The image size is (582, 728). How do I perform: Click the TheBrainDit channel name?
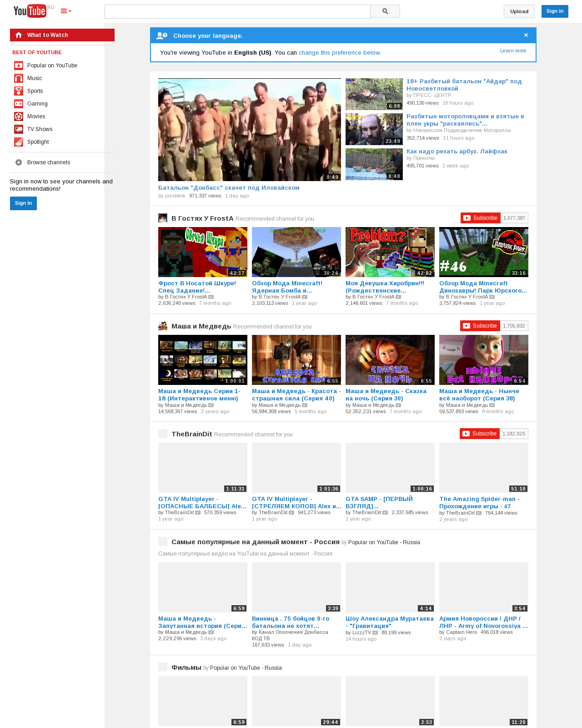[191, 434]
